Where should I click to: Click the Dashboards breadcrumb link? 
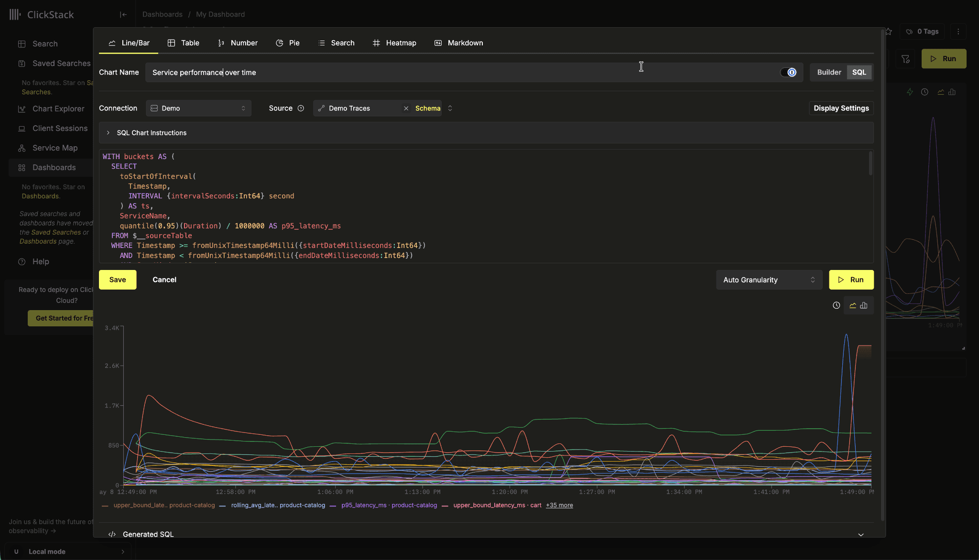[x=162, y=14]
